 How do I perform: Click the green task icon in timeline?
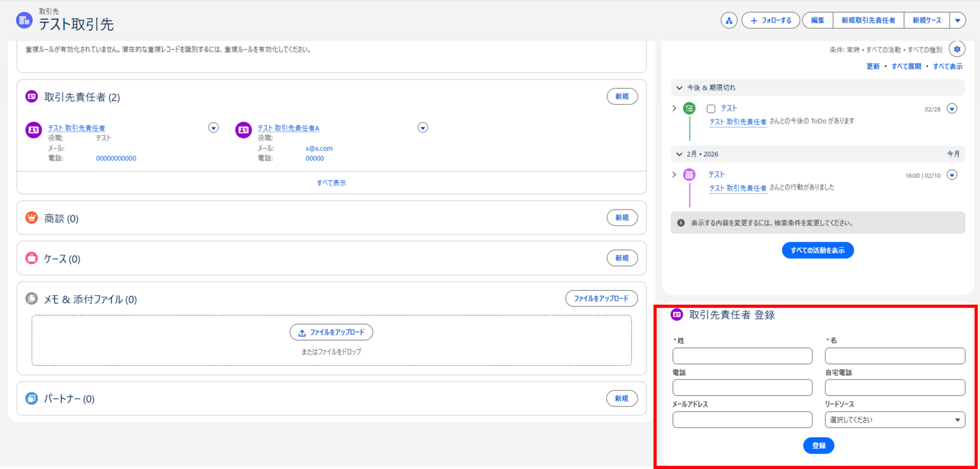click(689, 109)
